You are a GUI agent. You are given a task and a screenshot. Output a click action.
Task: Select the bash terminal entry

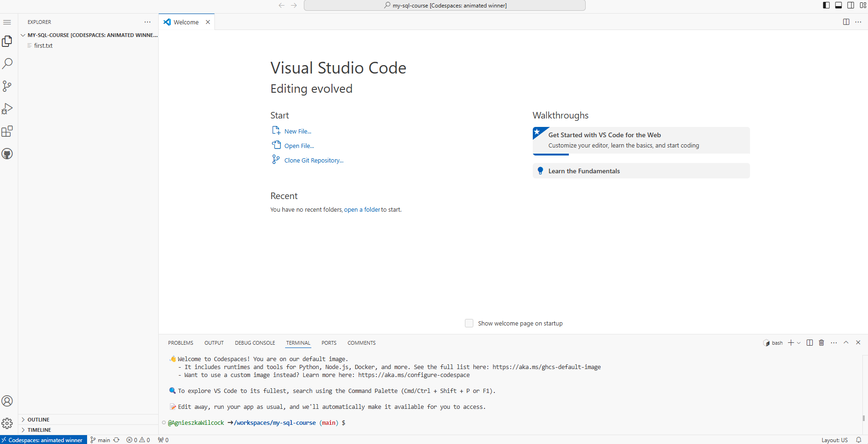[x=773, y=343]
